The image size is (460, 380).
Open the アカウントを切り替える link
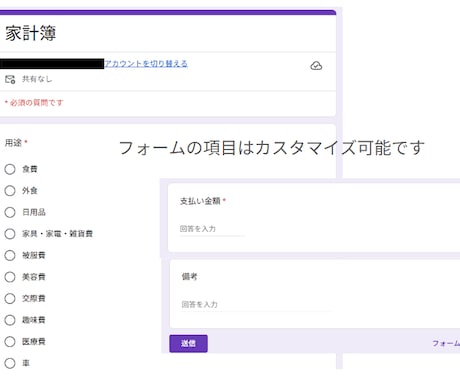pyautogui.click(x=146, y=63)
